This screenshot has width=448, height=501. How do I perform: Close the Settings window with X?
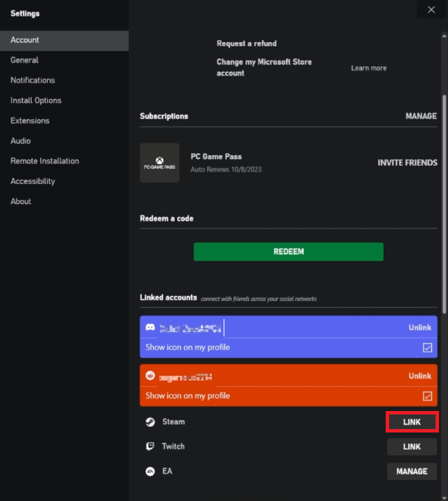(431, 10)
